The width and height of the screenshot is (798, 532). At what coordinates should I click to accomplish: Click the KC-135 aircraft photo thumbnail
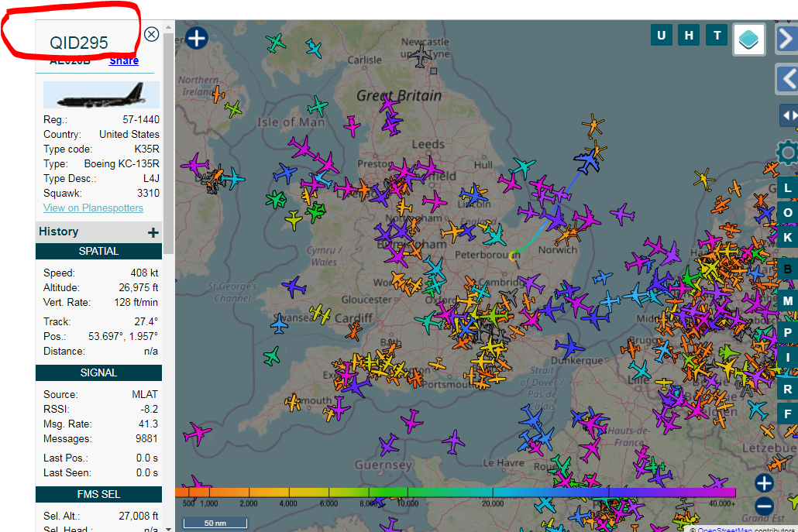click(101, 94)
